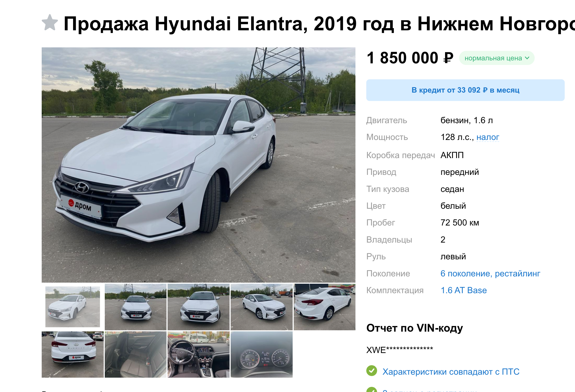Click the chevron arrow on the price badge
This screenshot has height=392, width=575.
coord(527,58)
